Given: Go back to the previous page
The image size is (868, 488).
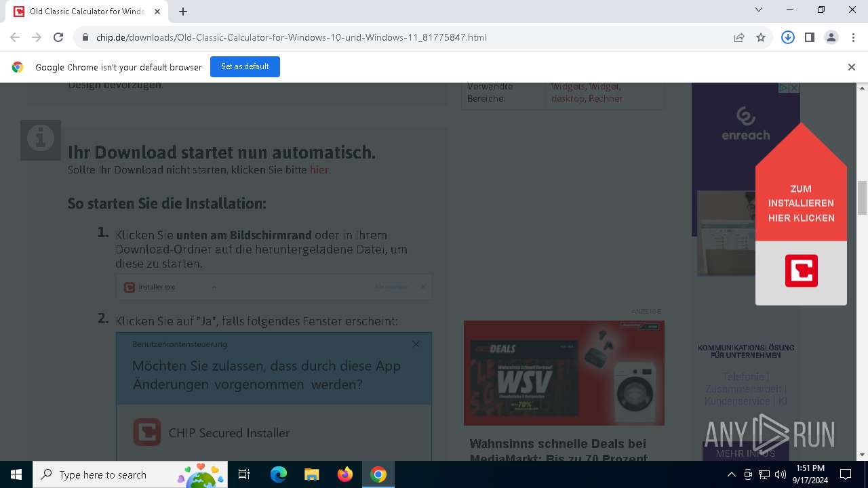Looking at the screenshot, I should click(x=15, y=37).
